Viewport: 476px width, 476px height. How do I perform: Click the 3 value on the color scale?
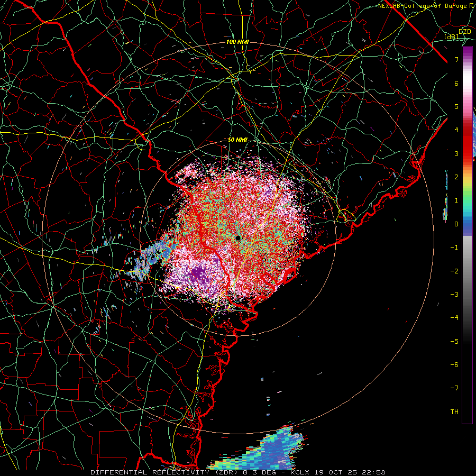coord(456,153)
